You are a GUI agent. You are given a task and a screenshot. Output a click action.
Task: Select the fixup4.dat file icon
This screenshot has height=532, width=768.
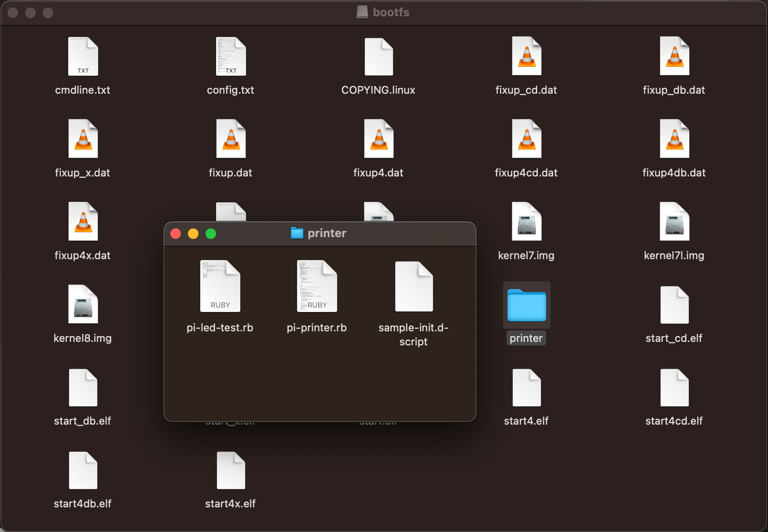coord(378,139)
